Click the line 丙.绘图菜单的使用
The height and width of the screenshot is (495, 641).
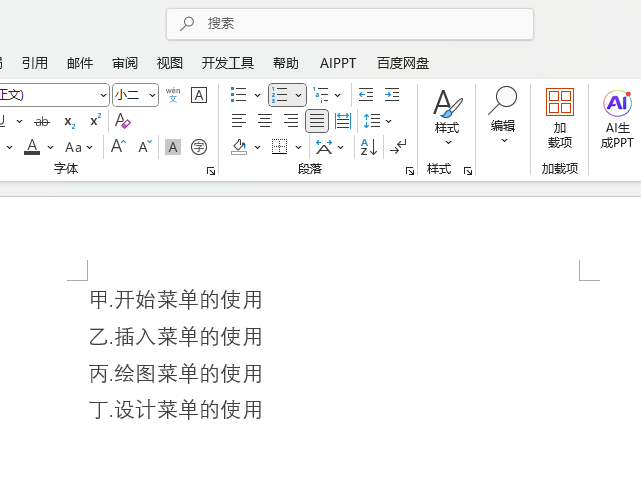pyautogui.click(x=176, y=374)
